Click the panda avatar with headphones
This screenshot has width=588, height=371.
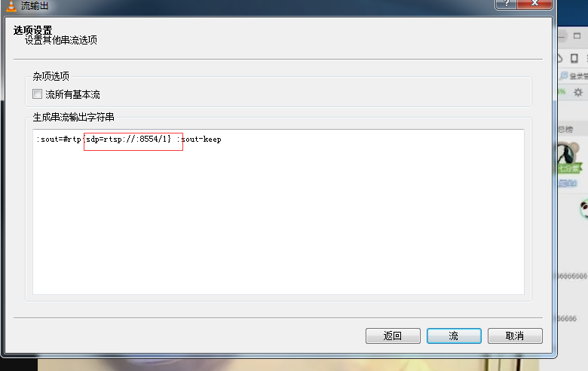[x=566, y=152]
